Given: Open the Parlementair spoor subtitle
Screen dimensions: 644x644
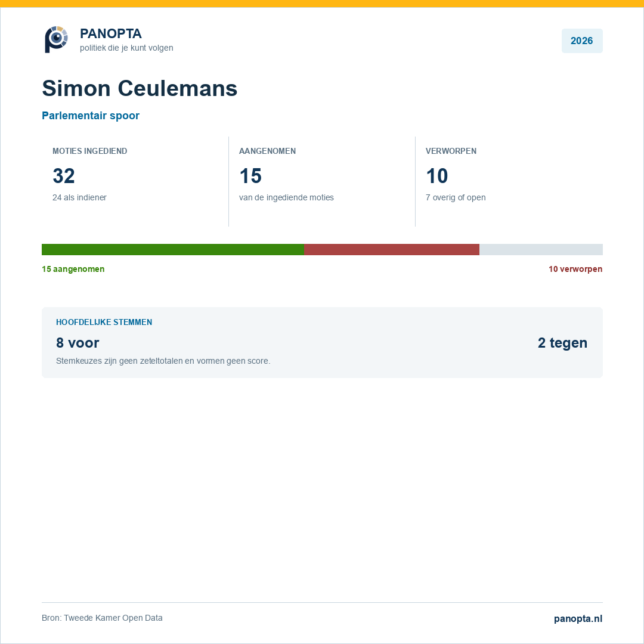Looking at the screenshot, I should (91, 116).
